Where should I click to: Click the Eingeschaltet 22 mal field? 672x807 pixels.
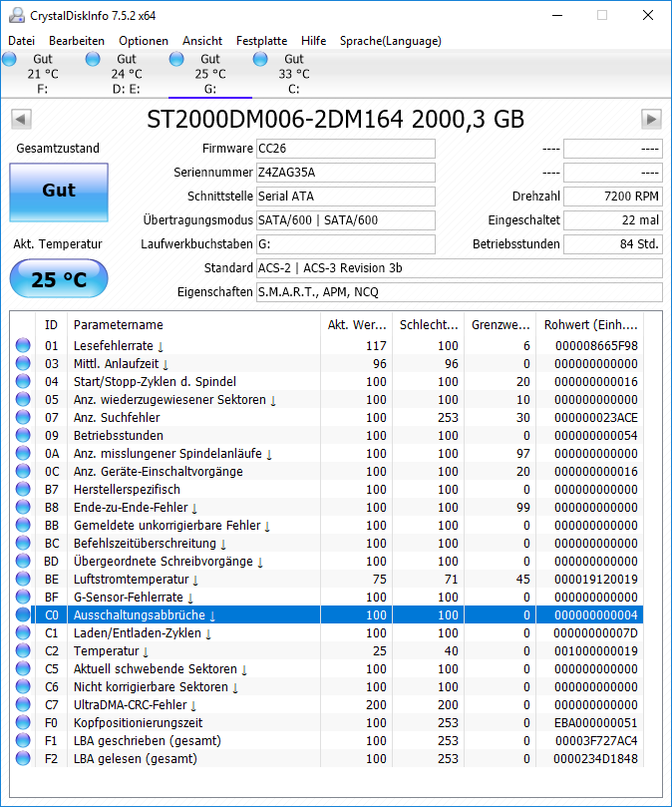pos(613,220)
